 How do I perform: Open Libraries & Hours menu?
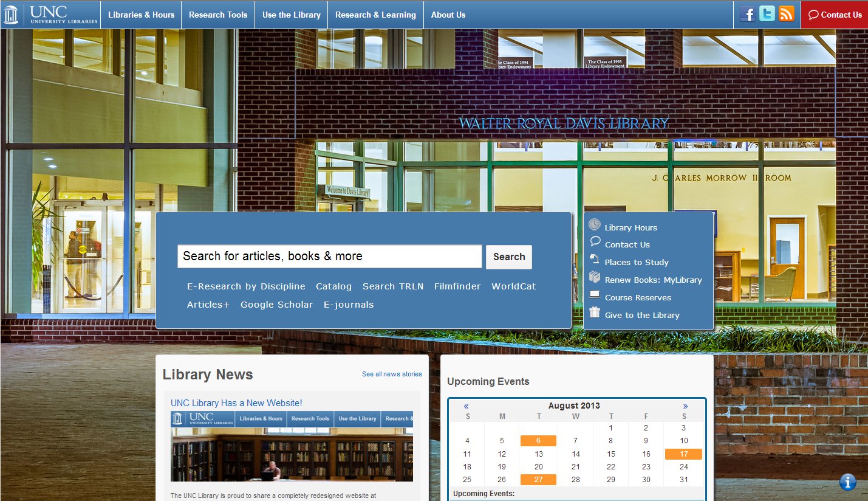[141, 15]
